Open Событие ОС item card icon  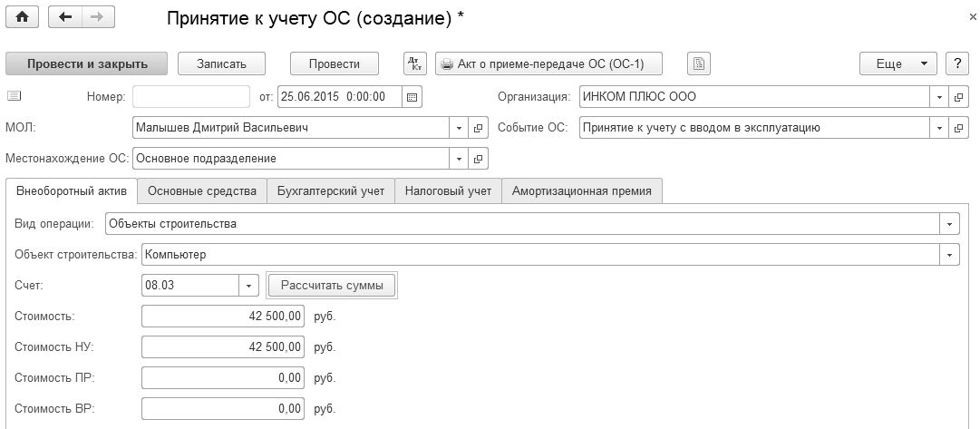(x=958, y=128)
